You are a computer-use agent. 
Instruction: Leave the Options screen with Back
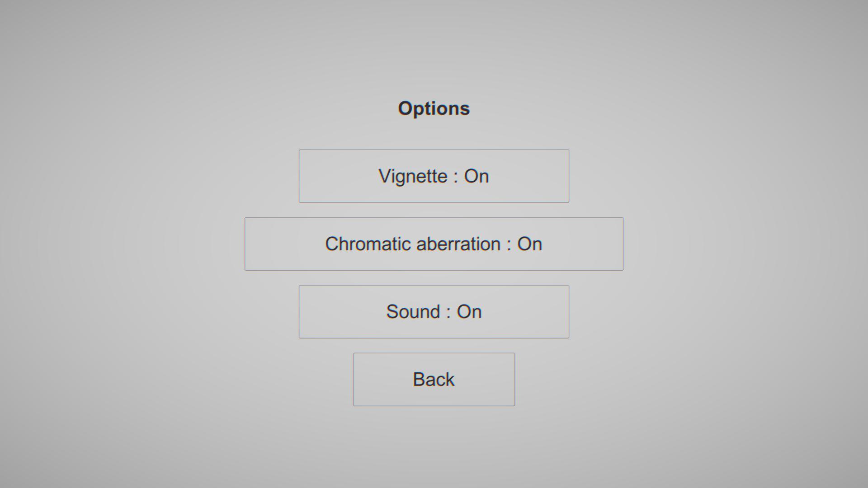tap(434, 380)
